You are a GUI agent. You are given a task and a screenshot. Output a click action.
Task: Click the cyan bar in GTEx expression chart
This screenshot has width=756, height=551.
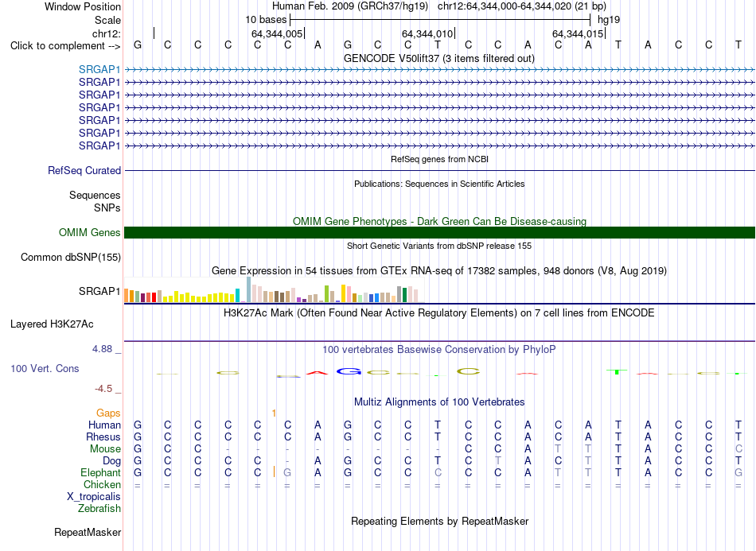coord(238,295)
